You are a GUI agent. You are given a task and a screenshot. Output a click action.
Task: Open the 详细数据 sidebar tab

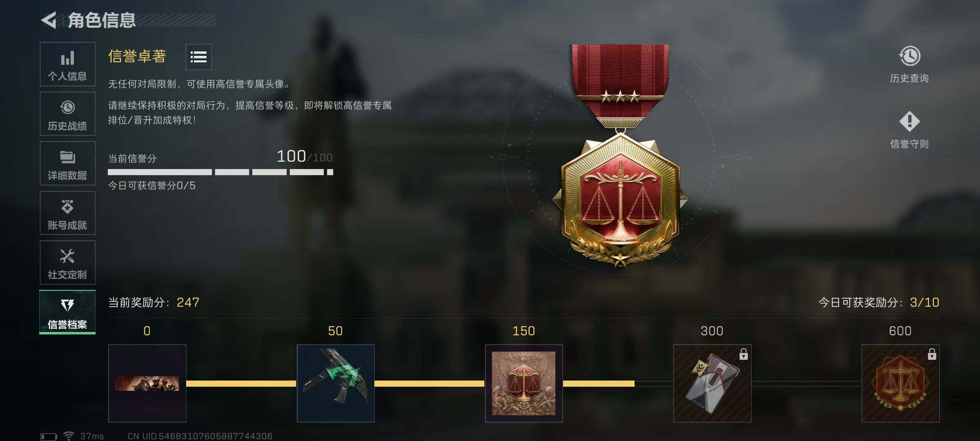(67, 163)
